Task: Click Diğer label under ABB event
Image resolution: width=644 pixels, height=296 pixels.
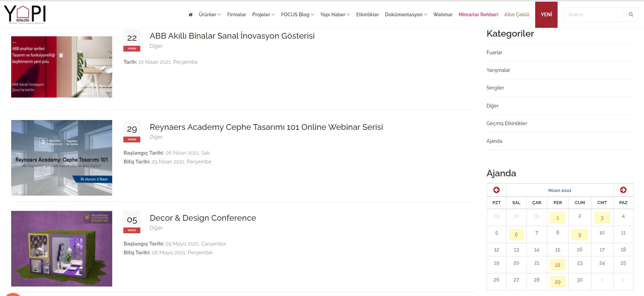Action: point(156,46)
